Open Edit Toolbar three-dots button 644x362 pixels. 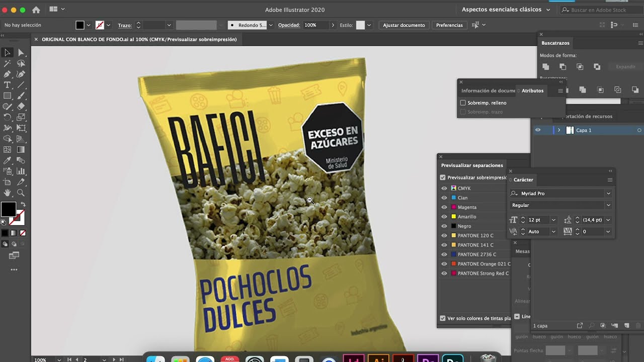[x=14, y=270]
